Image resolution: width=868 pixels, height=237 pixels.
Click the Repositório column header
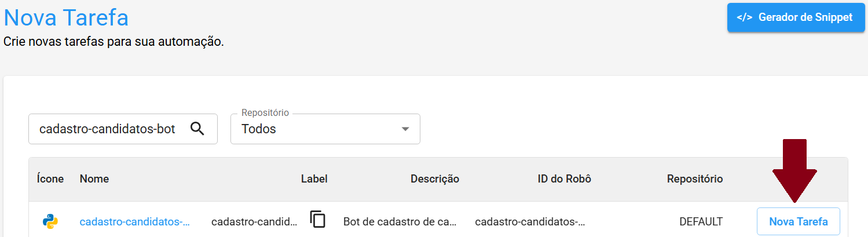694,179
